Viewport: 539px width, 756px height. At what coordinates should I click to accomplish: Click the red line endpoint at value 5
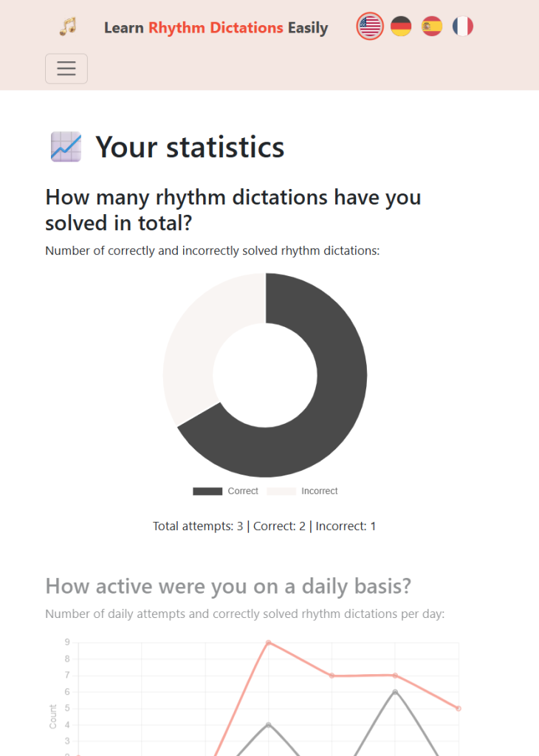(x=459, y=708)
